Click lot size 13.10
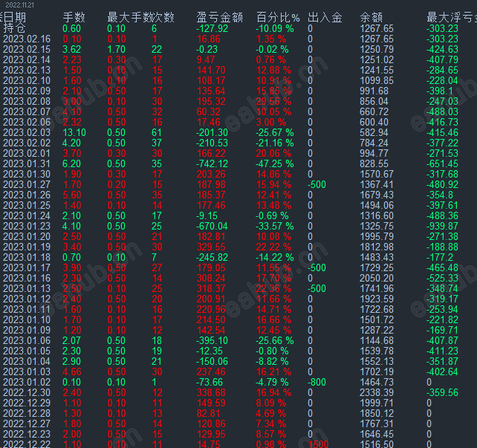 [x=74, y=132]
